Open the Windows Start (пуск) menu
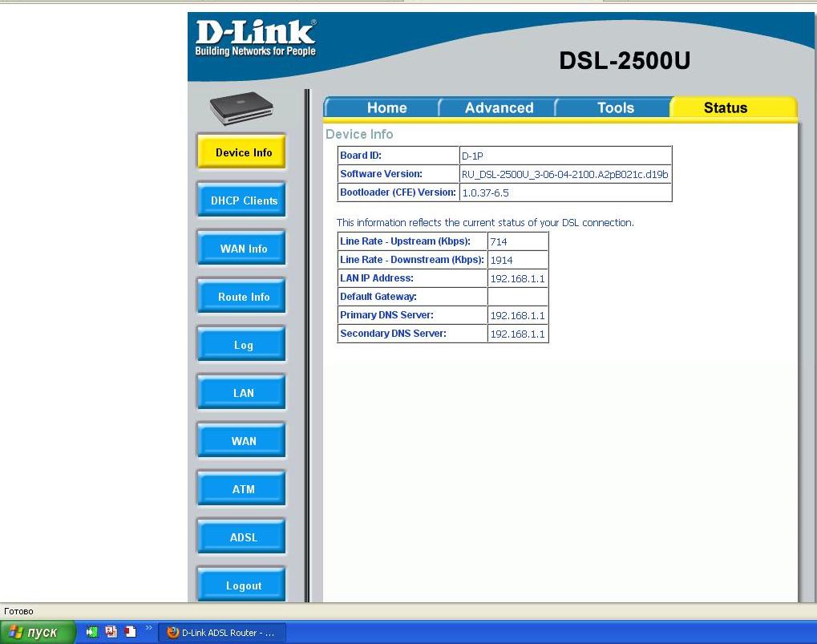817x644 pixels. [x=38, y=633]
